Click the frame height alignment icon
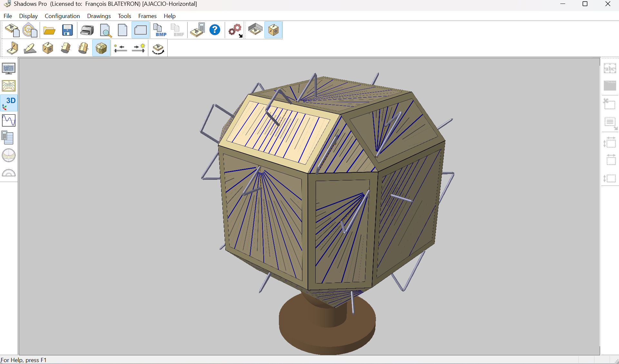Image resolution: width=619 pixels, height=364 pixels. pos(610,178)
